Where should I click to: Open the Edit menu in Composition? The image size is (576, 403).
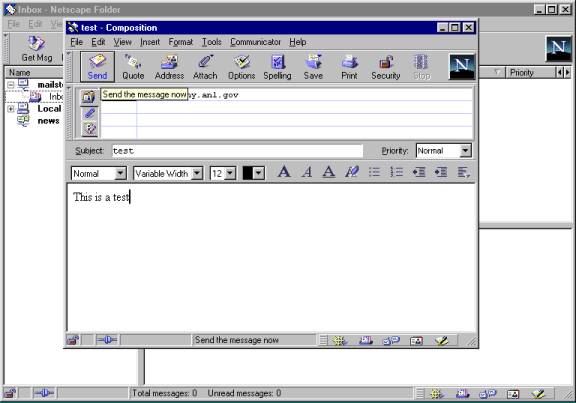tap(98, 42)
